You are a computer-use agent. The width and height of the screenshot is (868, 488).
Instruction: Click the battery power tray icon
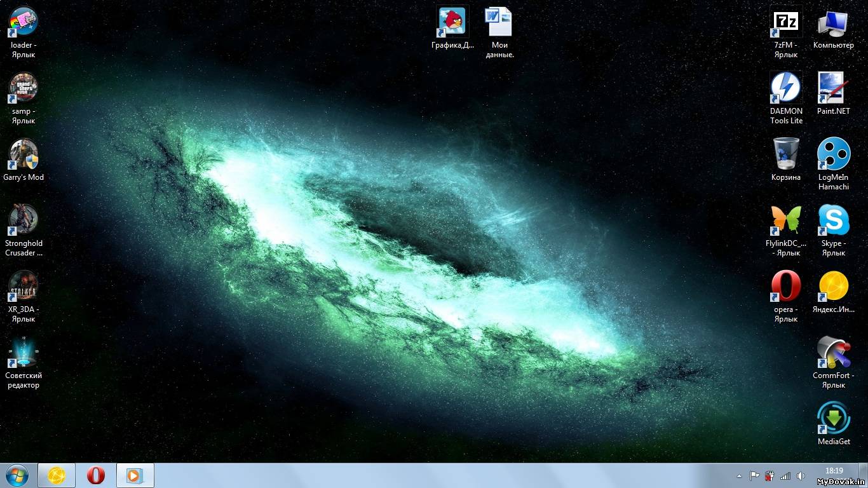[x=770, y=475]
